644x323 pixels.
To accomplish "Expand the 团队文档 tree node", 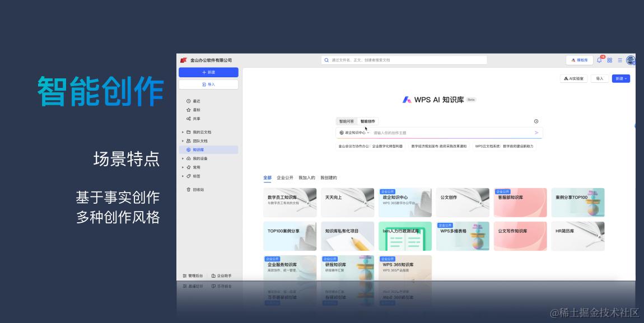I will [x=183, y=141].
